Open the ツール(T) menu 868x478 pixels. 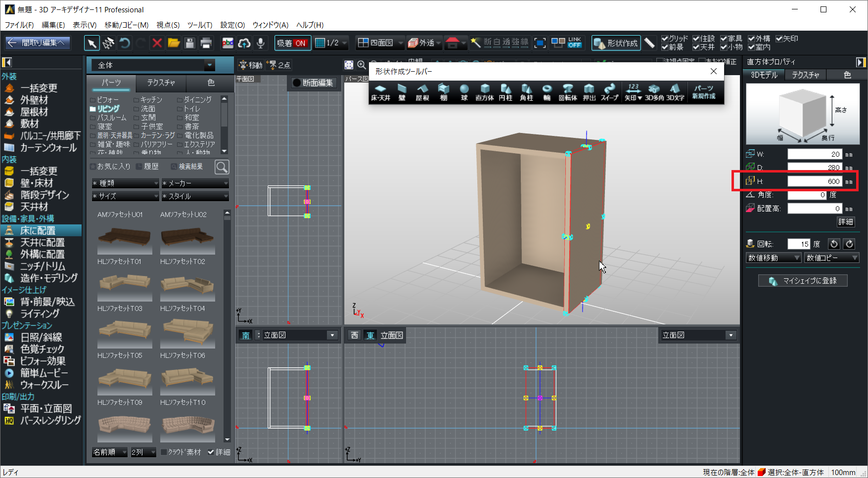click(x=200, y=25)
